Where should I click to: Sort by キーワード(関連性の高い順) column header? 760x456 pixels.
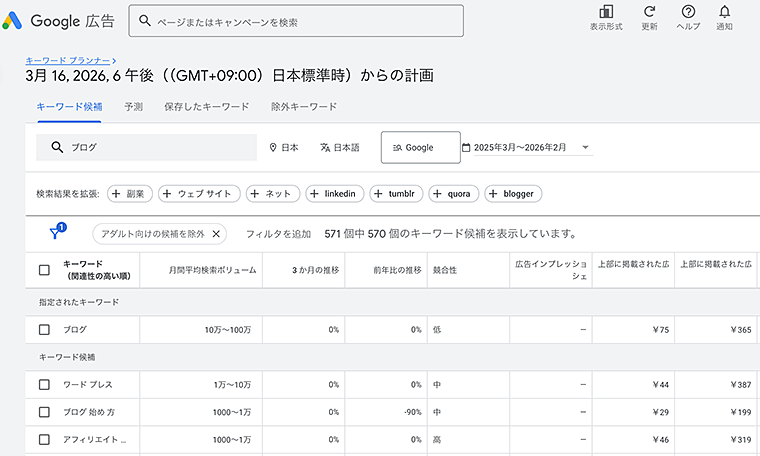96,270
